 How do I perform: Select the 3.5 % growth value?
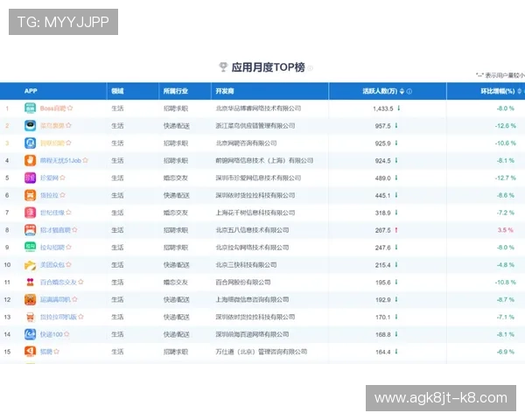click(x=505, y=230)
